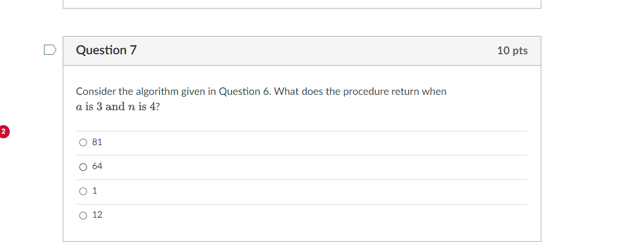Pick the radio button next to 1

pyautogui.click(x=83, y=191)
